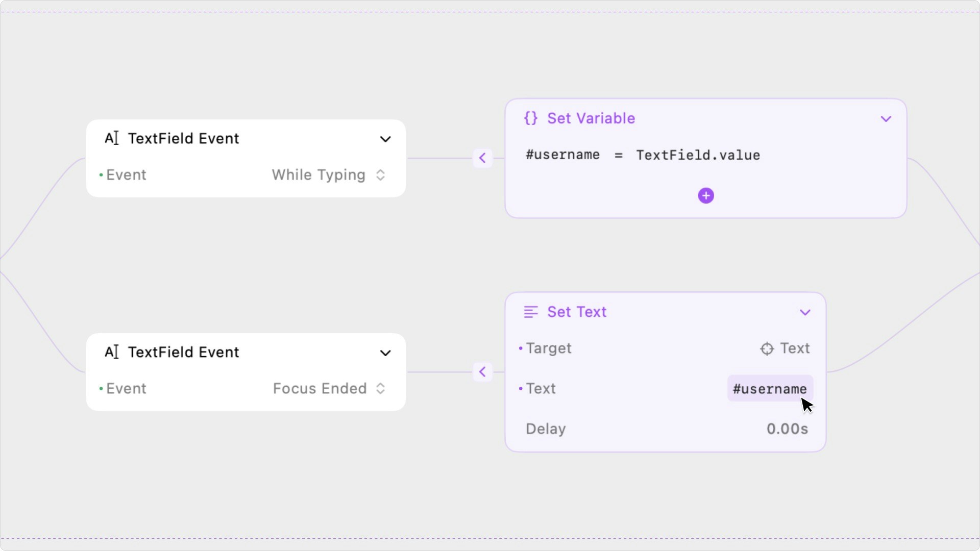Collapse the Set Text node

(x=805, y=312)
